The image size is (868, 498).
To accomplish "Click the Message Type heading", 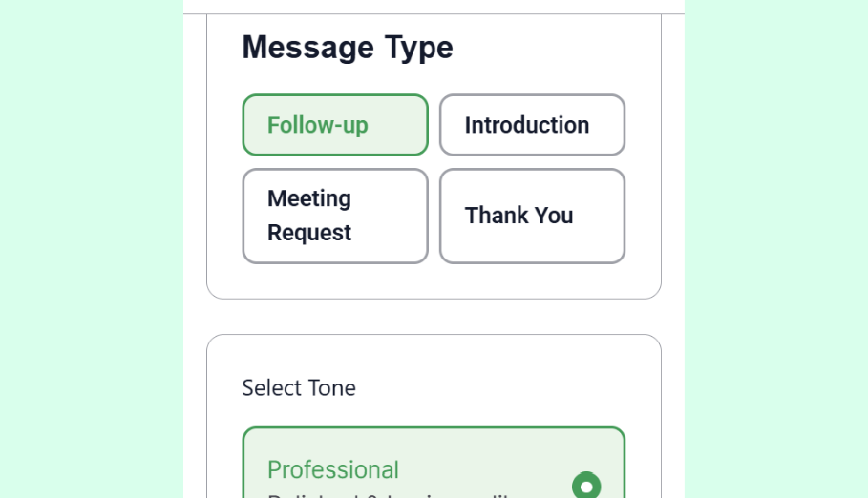I will point(347,47).
